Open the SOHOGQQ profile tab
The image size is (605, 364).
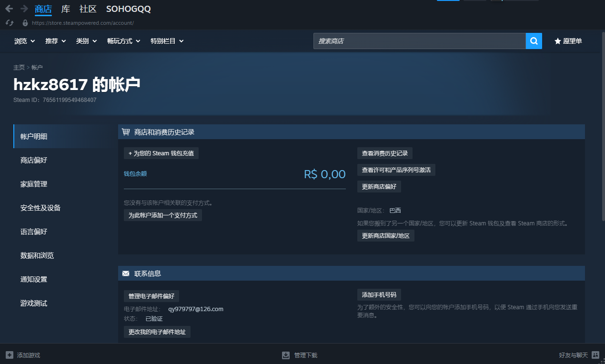pyautogui.click(x=129, y=9)
